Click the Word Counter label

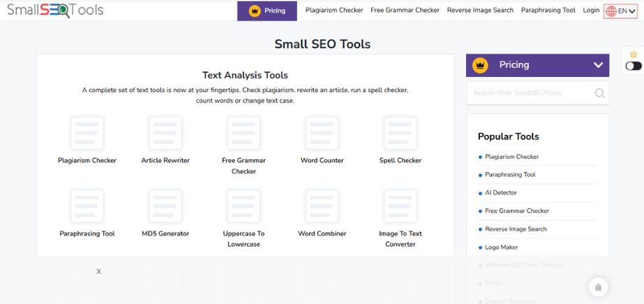click(322, 161)
